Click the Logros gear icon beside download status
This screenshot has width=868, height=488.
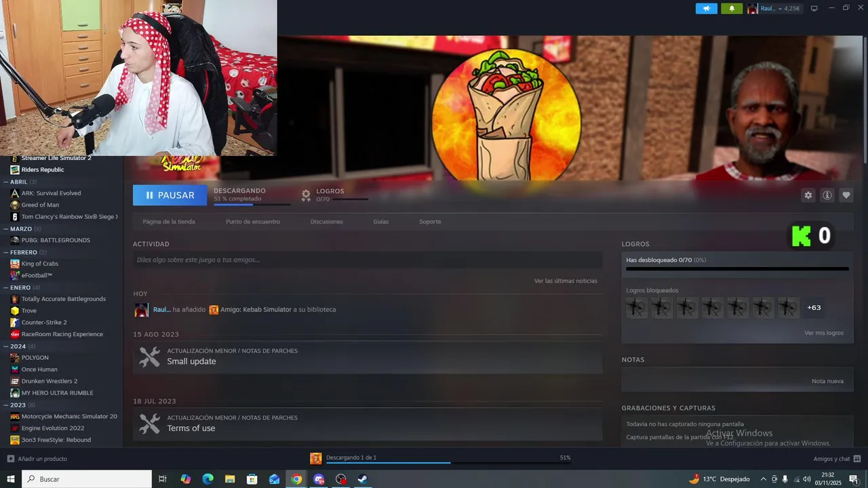pos(306,195)
